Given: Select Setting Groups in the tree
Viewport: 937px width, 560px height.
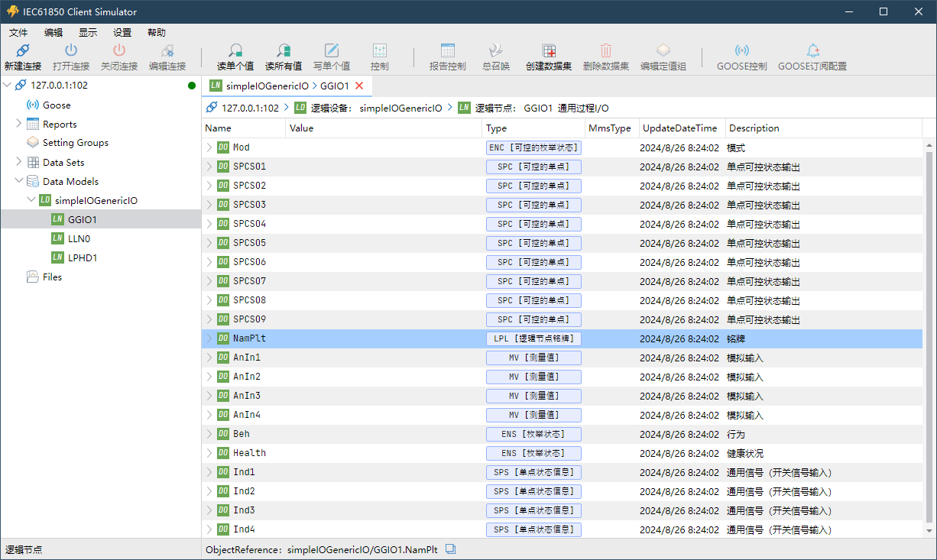Looking at the screenshot, I should 76,143.
